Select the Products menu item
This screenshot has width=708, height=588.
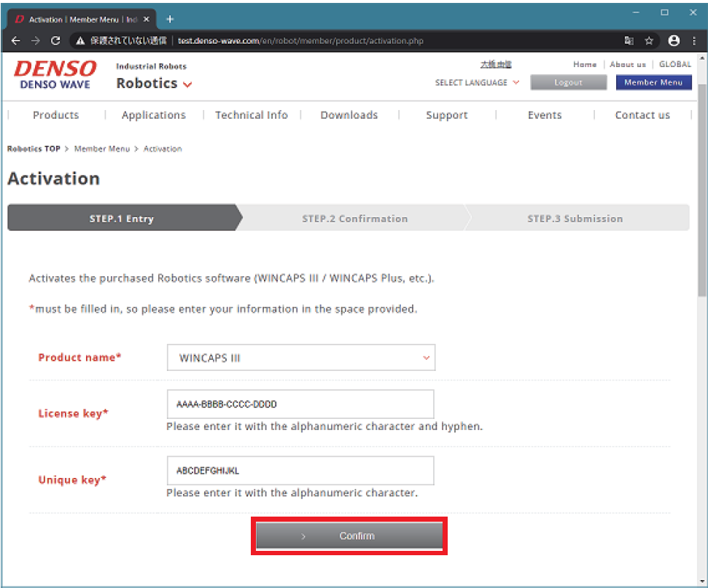[x=55, y=115]
